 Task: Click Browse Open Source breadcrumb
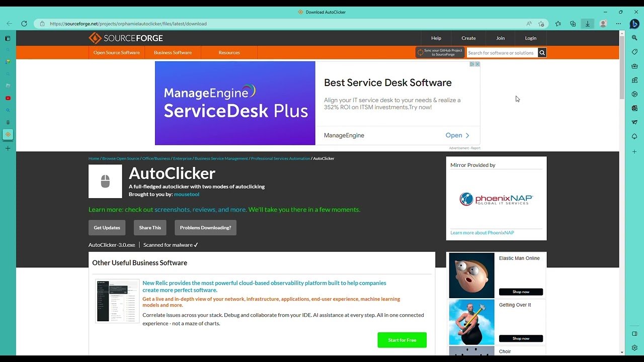[x=121, y=158]
